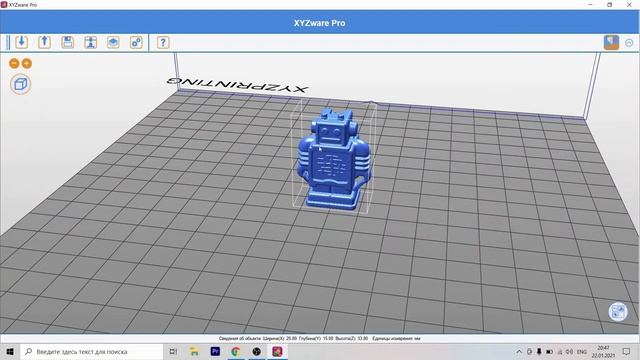Click the ENG language indicator
640x360 pixels.
tap(582, 351)
